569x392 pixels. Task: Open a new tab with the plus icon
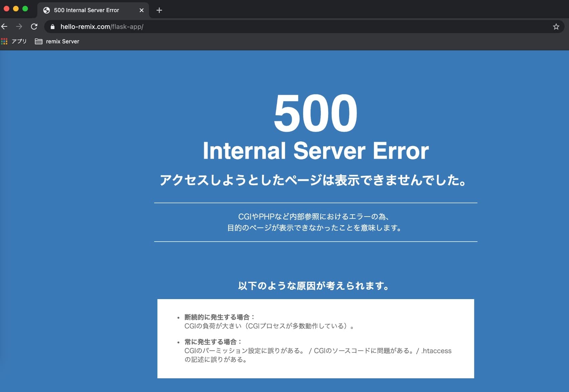click(x=159, y=10)
